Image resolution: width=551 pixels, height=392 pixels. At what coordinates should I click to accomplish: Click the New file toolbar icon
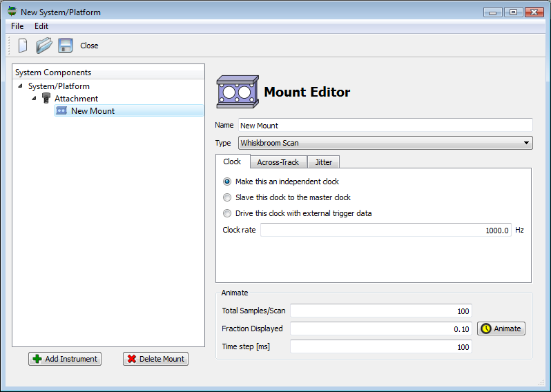coord(23,46)
